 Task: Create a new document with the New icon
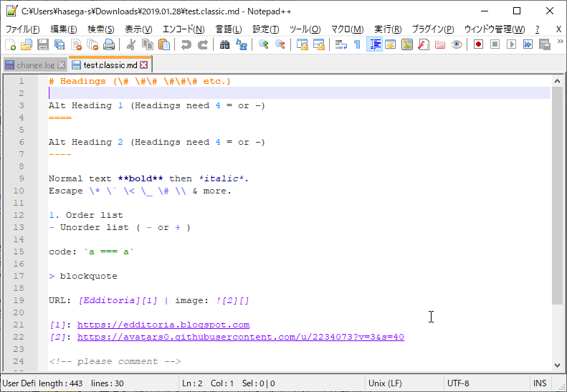11,44
